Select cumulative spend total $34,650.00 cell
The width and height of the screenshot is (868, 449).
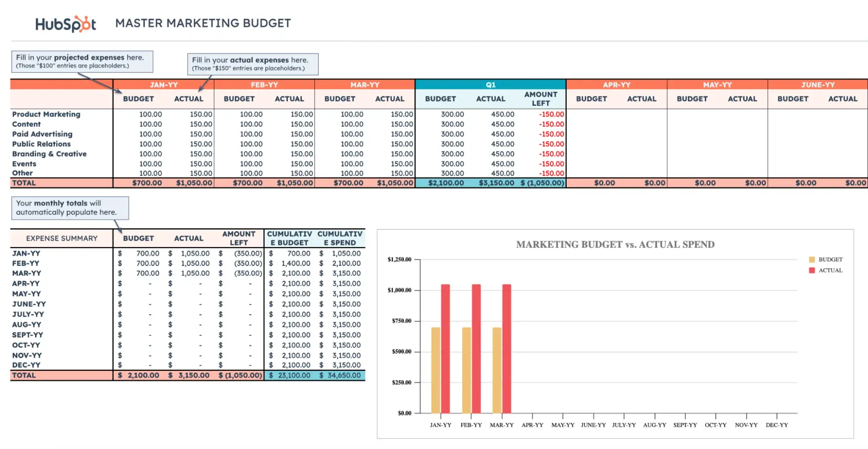pos(340,375)
